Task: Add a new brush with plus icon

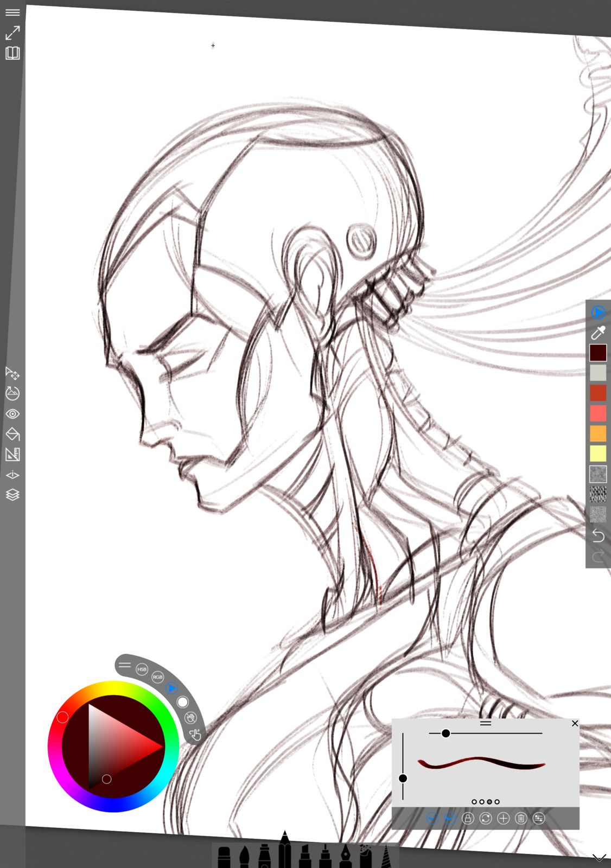Action: pyautogui.click(x=503, y=818)
